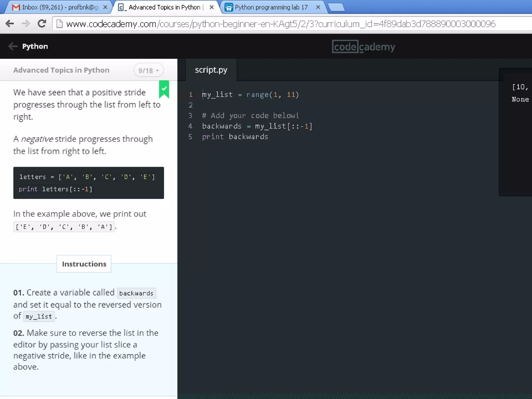Click the example code 'print letters[::-1]'
The width and height of the screenshot is (532, 399).
click(56, 189)
